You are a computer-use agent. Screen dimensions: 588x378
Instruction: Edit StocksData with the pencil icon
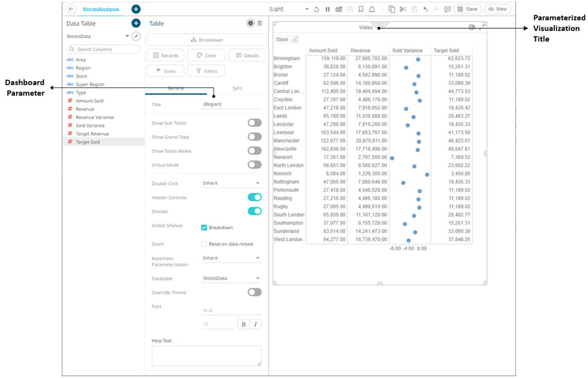136,36
